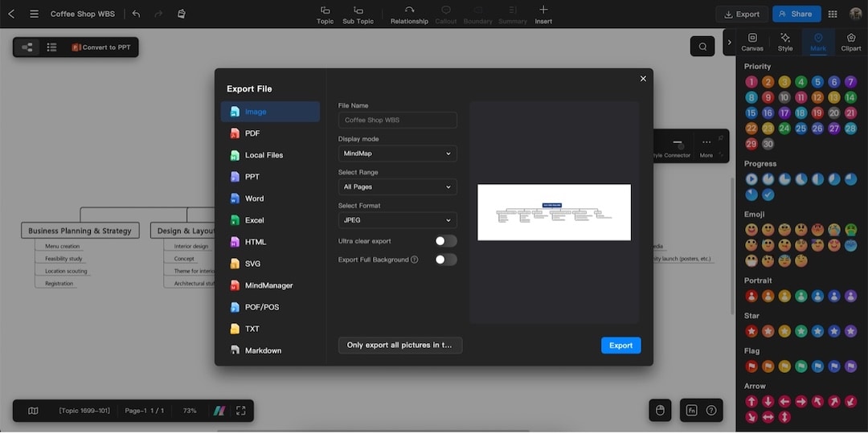
Task: Select SVG export type
Action: (270, 264)
